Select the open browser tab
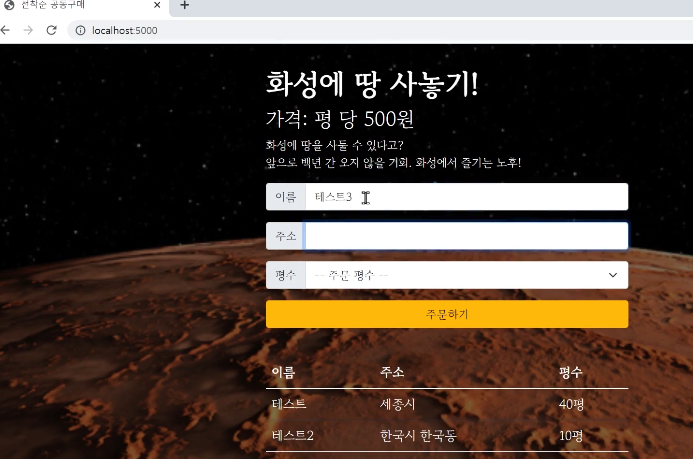Image resolution: width=693 pixels, height=459 pixels. pos(84,6)
